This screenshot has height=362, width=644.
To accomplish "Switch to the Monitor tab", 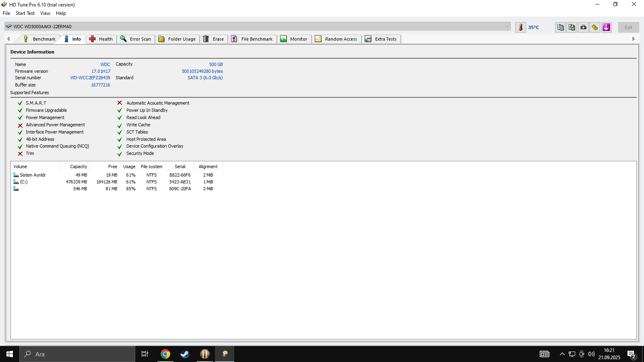I will coord(294,39).
